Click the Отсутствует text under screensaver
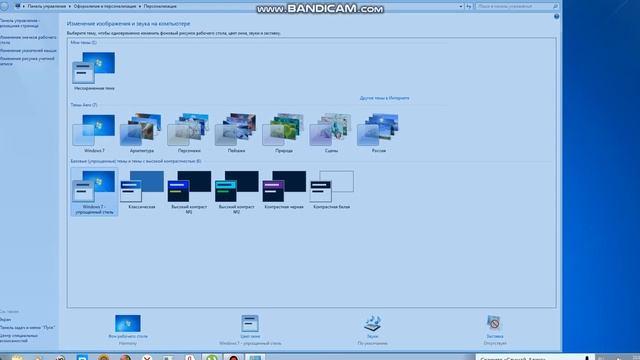Screen dimensions: 640x360 point(495,343)
